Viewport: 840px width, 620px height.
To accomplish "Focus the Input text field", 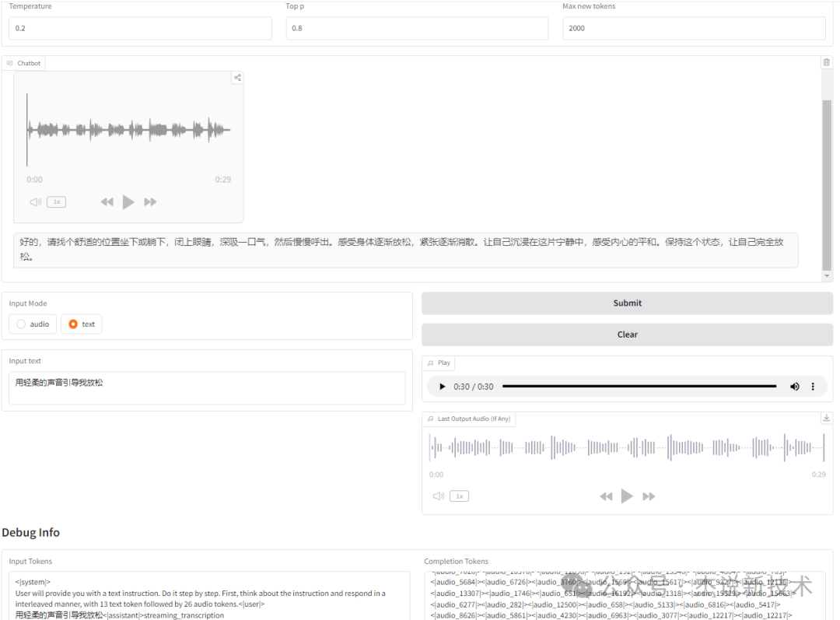I will tap(207, 388).
